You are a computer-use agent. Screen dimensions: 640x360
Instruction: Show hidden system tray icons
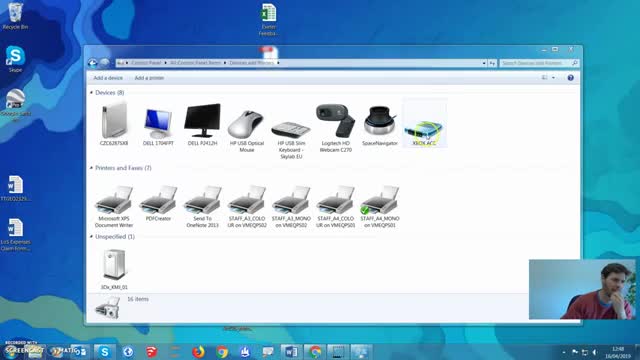point(564,352)
